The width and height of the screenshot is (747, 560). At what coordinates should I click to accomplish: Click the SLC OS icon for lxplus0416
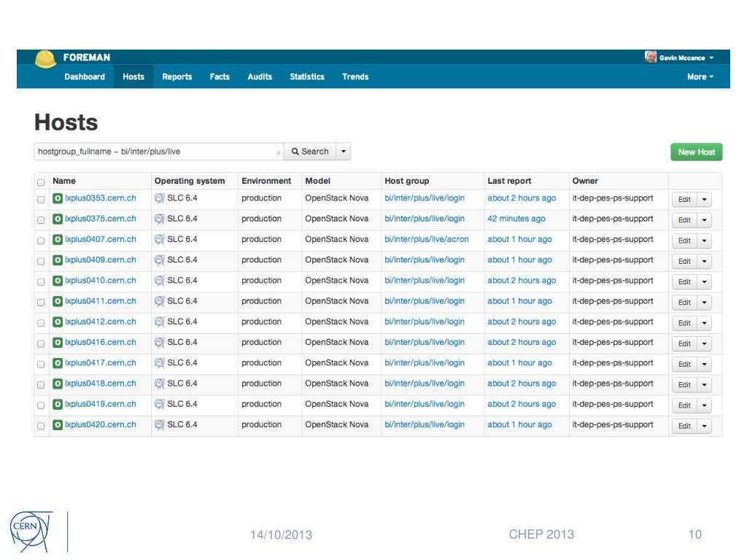point(160,343)
